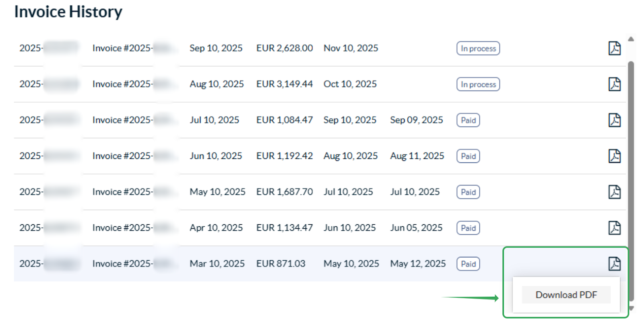Click PDF icon for May 10, 2025 invoice

tap(614, 192)
